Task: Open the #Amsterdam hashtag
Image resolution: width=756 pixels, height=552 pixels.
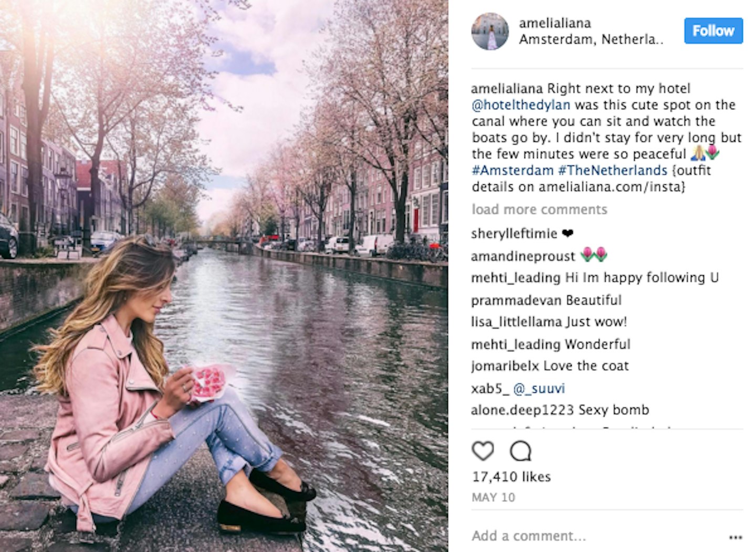Action: [512, 170]
